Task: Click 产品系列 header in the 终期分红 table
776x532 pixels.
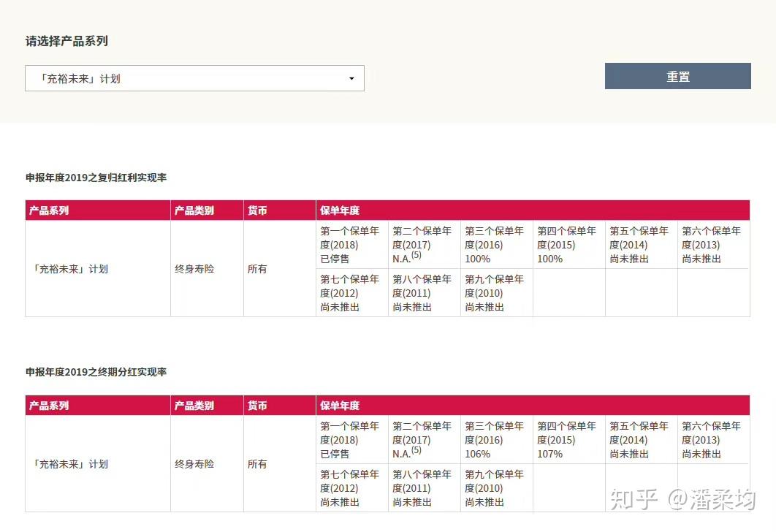Action: tap(98, 406)
